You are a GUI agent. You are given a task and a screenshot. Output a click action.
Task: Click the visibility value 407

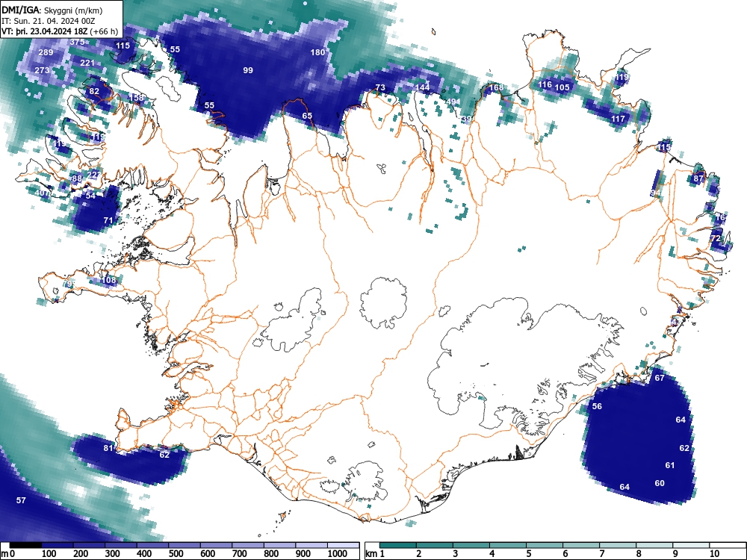click(42, 193)
